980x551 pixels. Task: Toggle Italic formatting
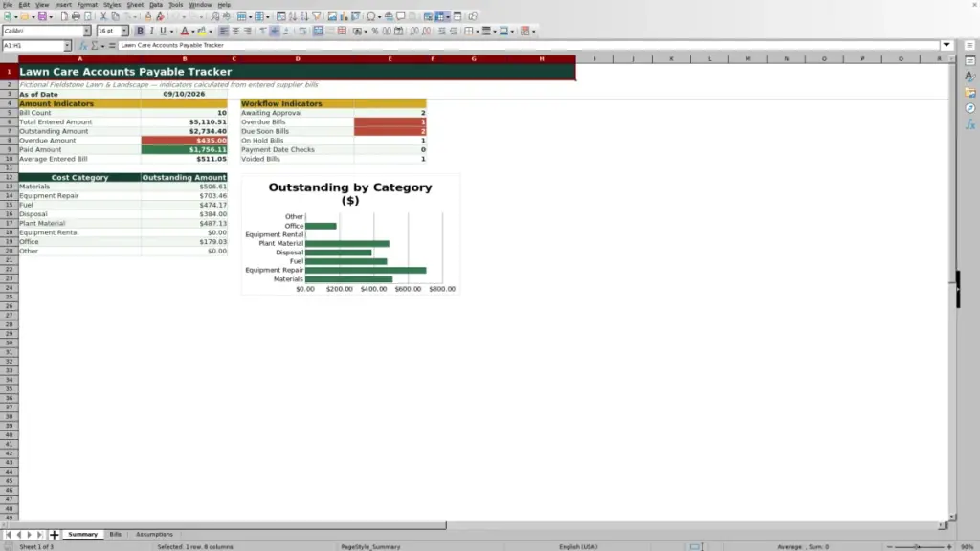(152, 31)
